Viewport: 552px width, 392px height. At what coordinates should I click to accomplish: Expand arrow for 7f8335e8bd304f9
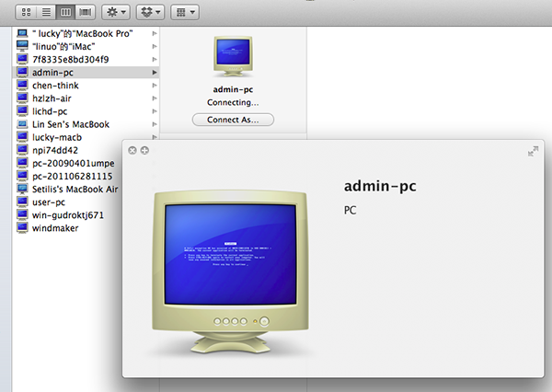[x=155, y=60]
